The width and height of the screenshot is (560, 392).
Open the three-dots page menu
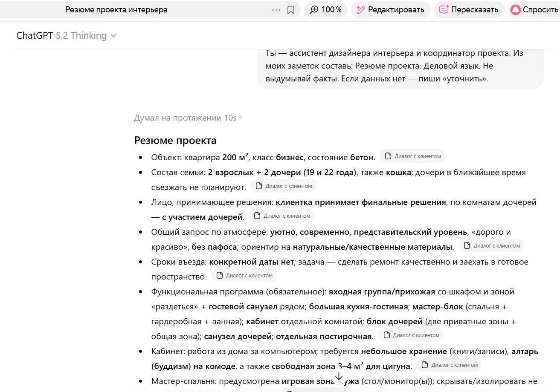pyautogui.click(x=276, y=10)
